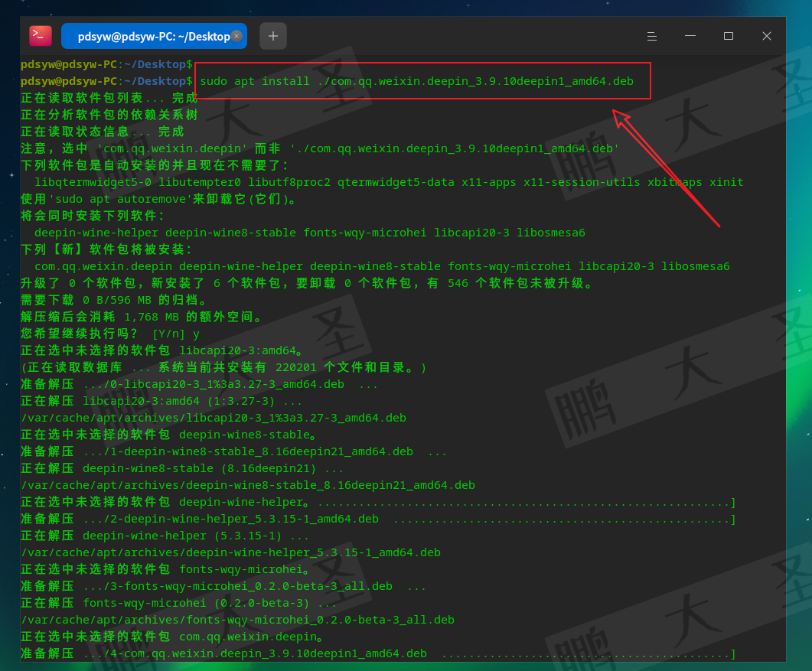Minimize the terminal window
Viewport: 812px width, 671px height.
(x=690, y=36)
